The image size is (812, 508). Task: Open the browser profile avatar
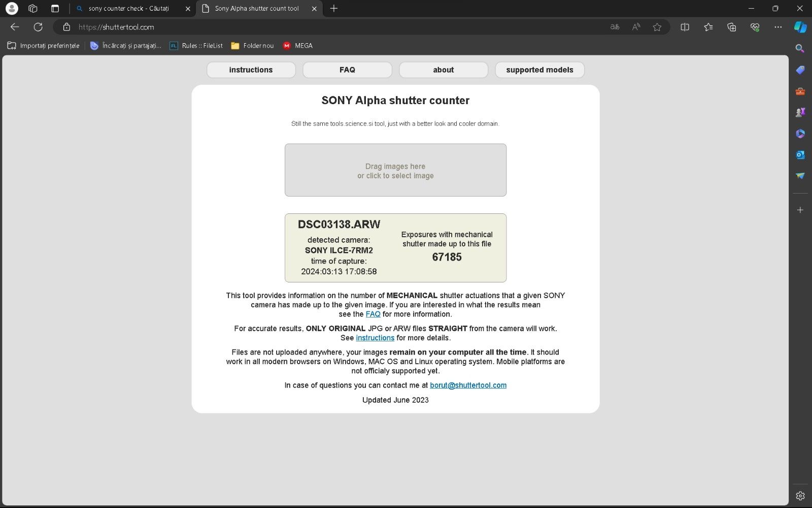pos(12,8)
